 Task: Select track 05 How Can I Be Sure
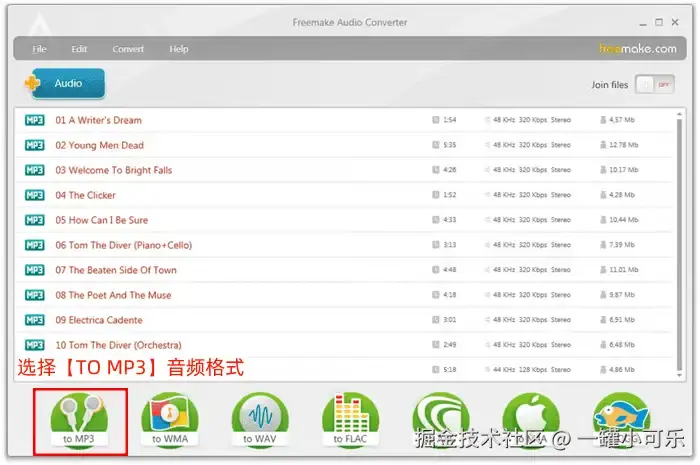pyautogui.click(x=344, y=220)
